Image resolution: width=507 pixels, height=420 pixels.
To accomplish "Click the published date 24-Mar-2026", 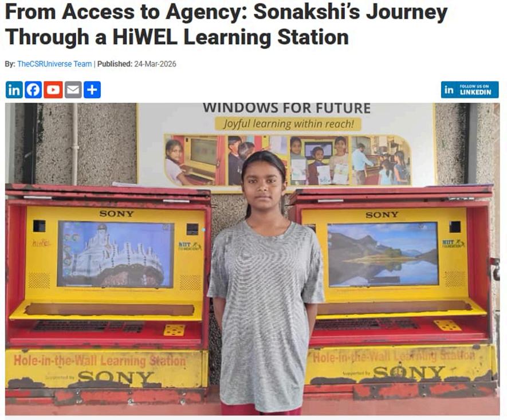I will [x=155, y=64].
